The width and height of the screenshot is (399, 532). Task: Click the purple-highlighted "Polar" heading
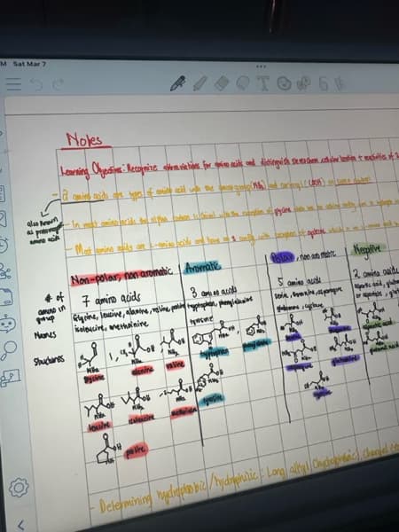point(282,257)
